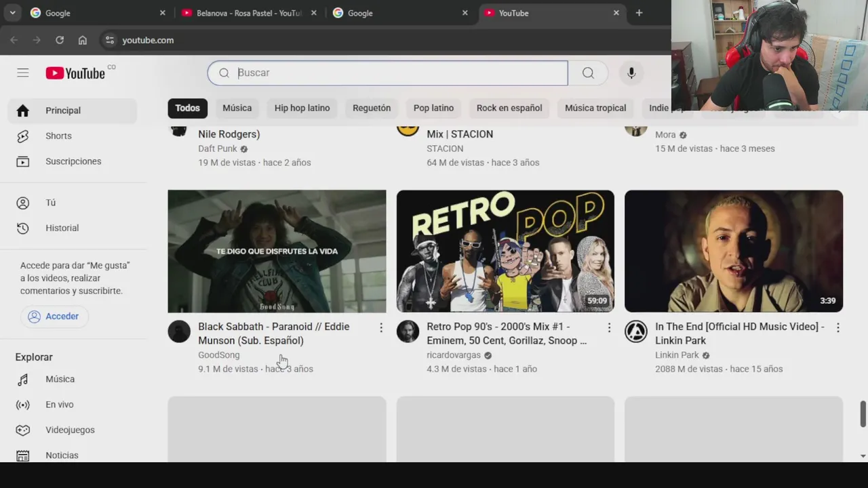The width and height of the screenshot is (868, 488).
Task: Select the Música tropical chip
Action: [595, 108]
